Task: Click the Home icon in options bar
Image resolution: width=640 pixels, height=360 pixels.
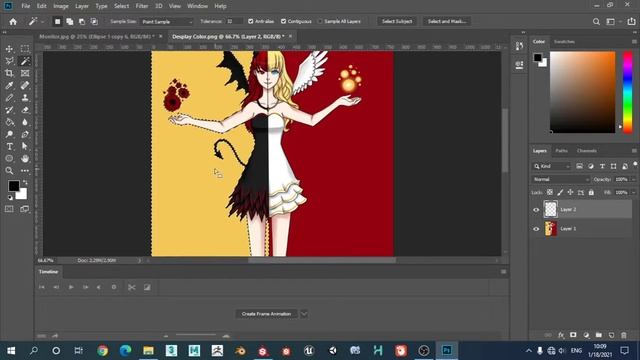Action: [x=13, y=22]
